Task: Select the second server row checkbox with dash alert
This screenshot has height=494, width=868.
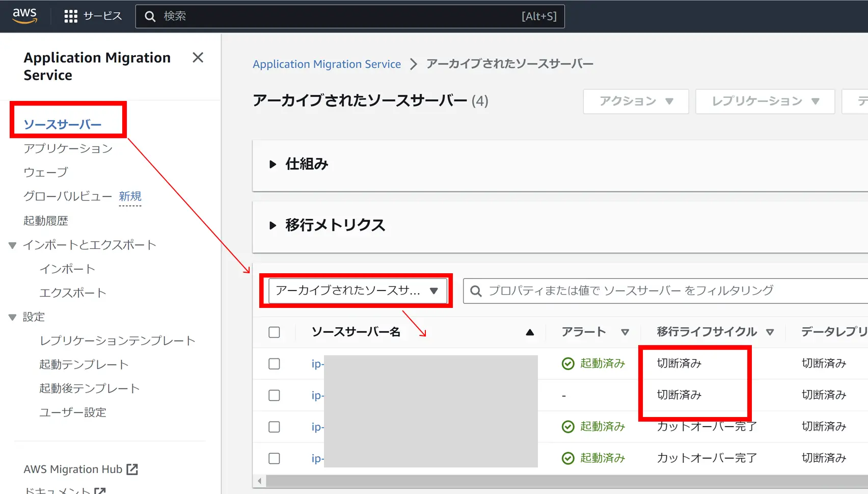Action: pyautogui.click(x=274, y=395)
